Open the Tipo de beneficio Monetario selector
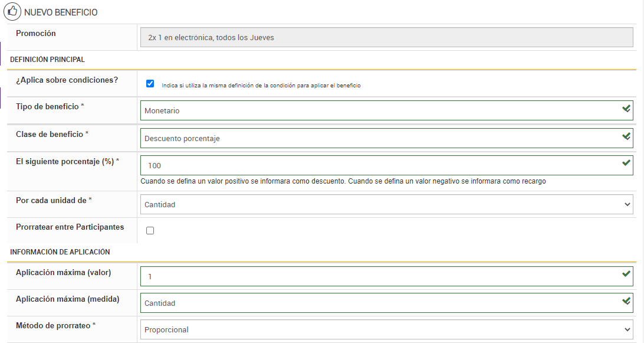Screen dimensions: 644x343 click(x=377, y=110)
